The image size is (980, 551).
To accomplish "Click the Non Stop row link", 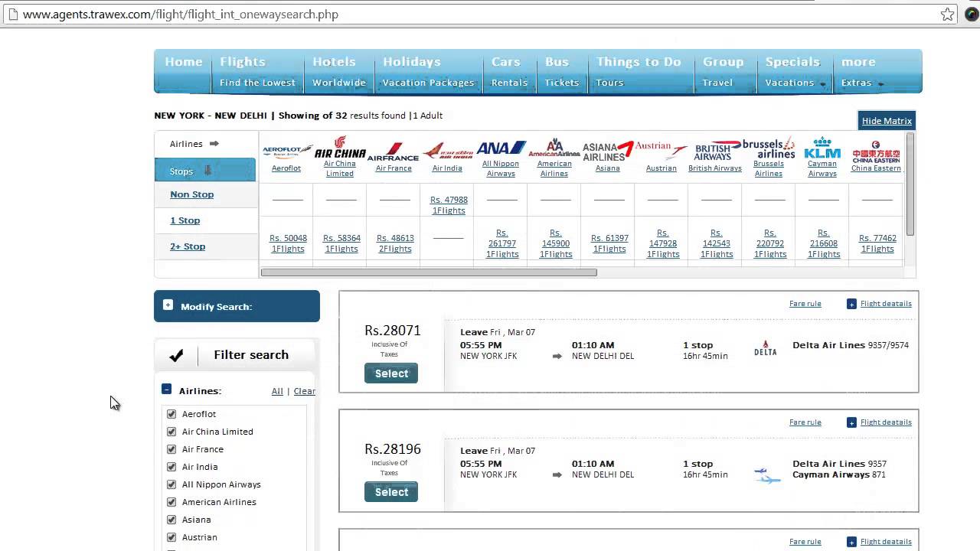I will point(192,194).
